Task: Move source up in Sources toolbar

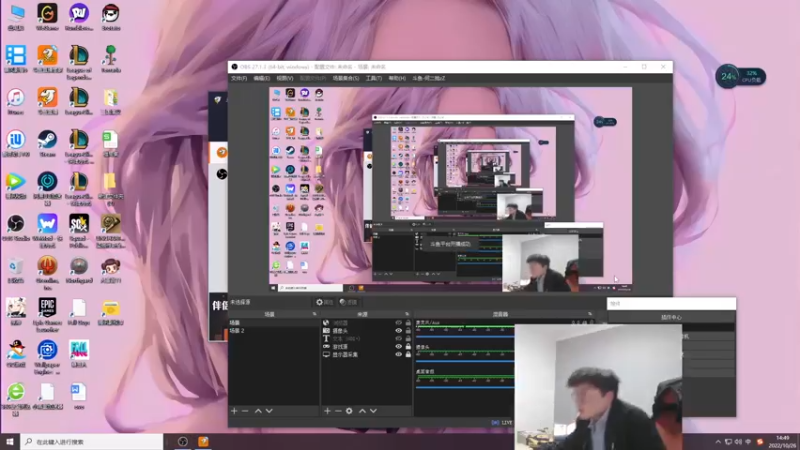Action: pos(362,411)
